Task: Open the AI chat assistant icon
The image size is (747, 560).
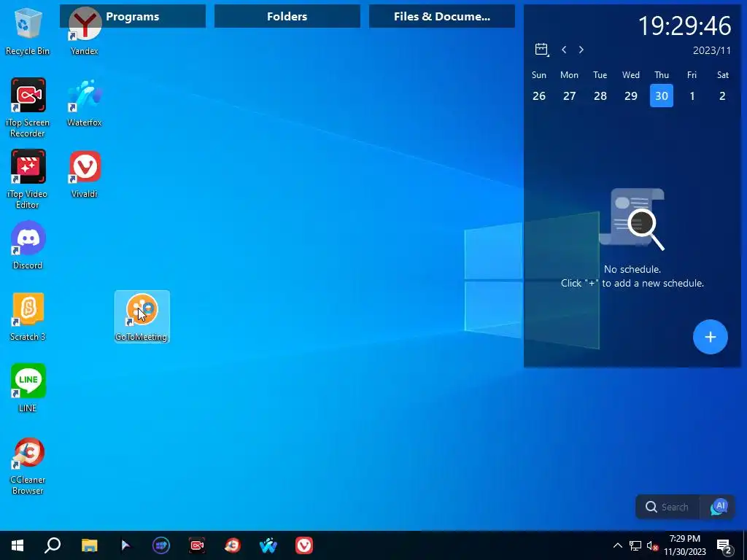Action: point(719,507)
